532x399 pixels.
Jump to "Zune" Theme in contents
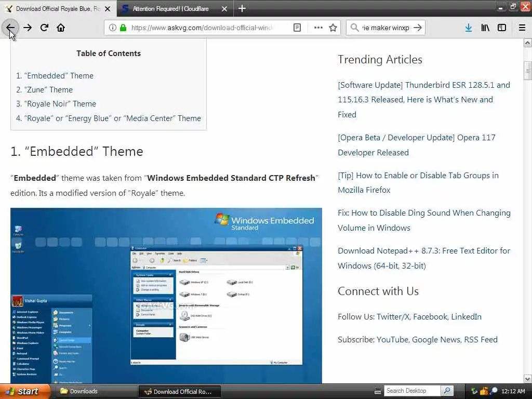point(48,89)
